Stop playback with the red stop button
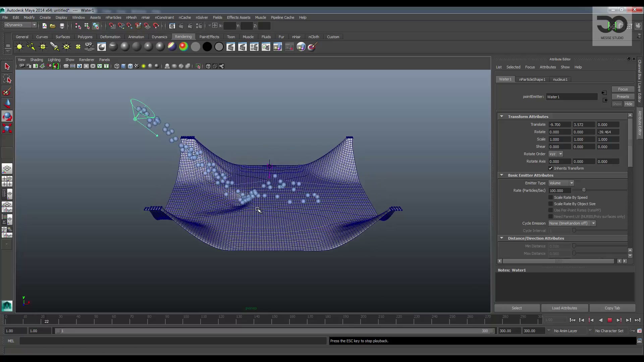Image resolution: width=644 pixels, height=362 pixels. [610, 320]
